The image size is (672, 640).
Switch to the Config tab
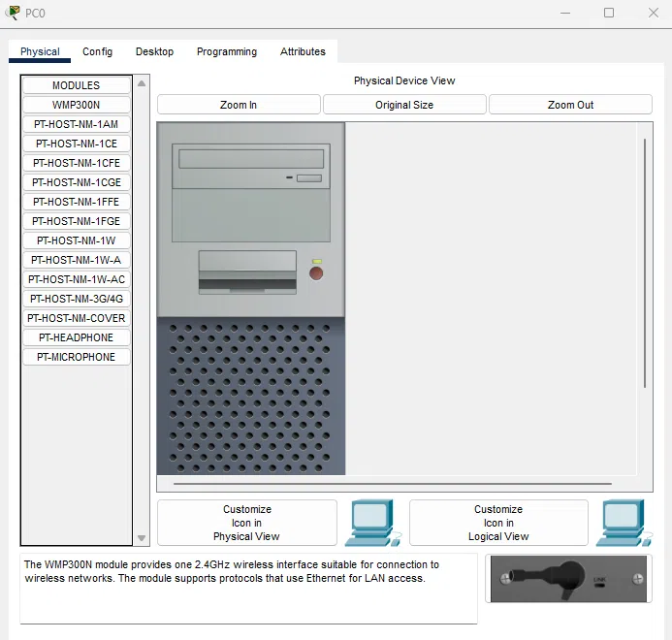(x=97, y=51)
